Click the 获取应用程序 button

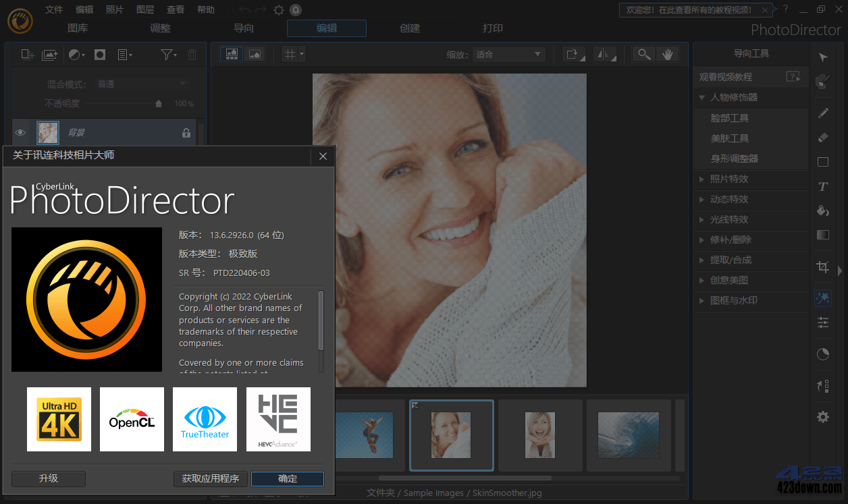pyautogui.click(x=210, y=478)
